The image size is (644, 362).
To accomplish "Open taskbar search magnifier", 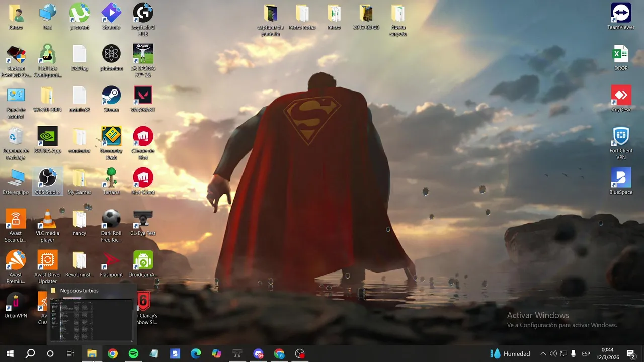I will click(30, 353).
